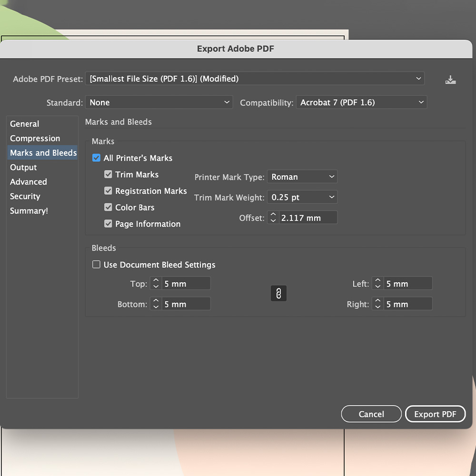Click the Right bleed stepper arrows

pyautogui.click(x=377, y=304)
